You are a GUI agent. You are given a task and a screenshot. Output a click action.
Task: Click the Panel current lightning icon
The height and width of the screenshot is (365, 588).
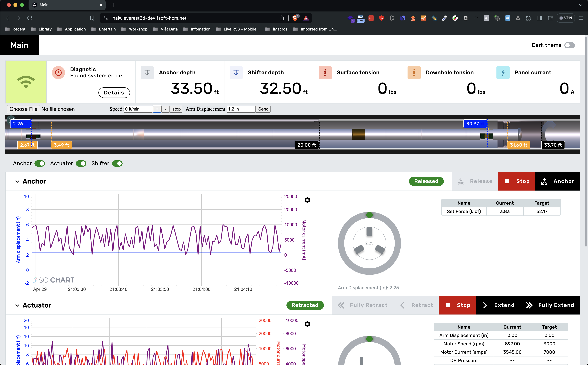click(503, 72)
